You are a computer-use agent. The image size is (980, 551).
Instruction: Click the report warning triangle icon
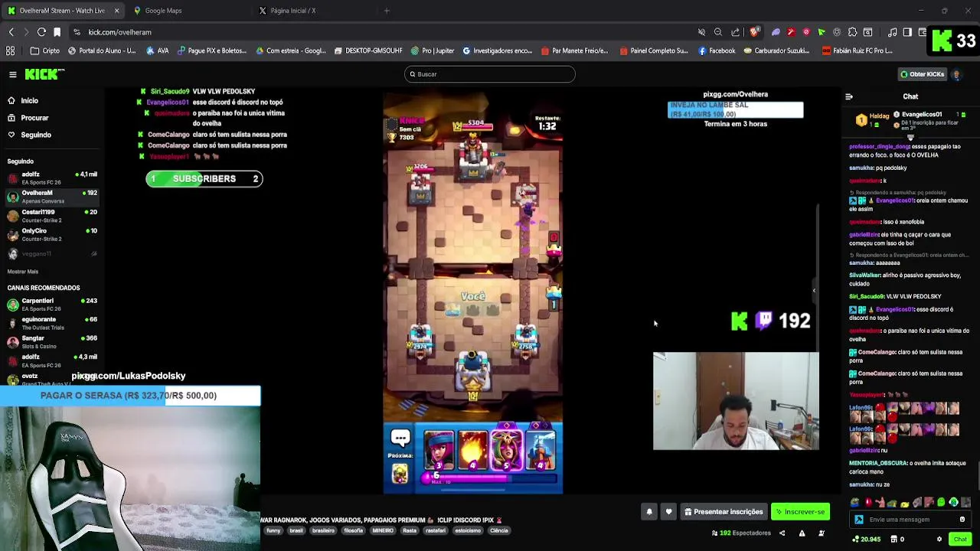[802, 533]
